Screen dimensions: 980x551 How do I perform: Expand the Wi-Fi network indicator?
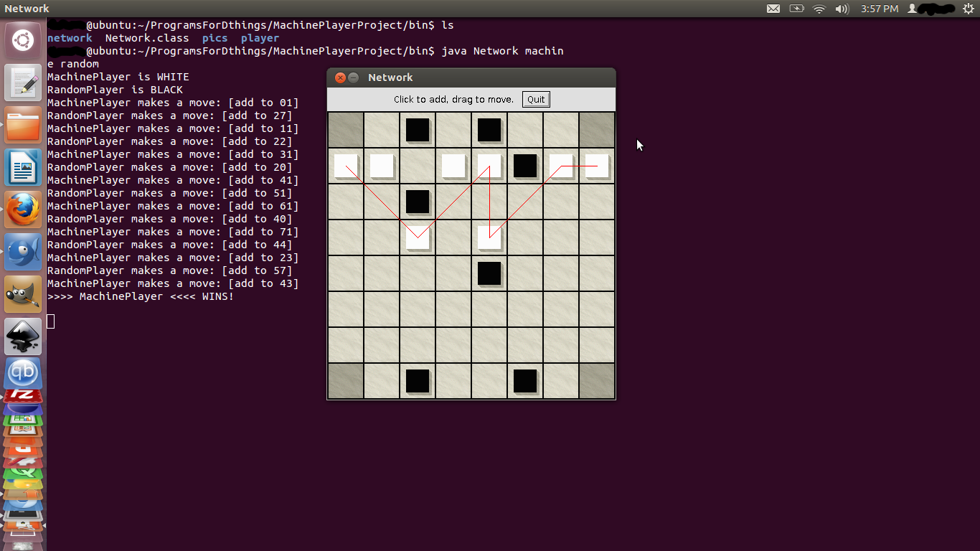tap(819, 9)
